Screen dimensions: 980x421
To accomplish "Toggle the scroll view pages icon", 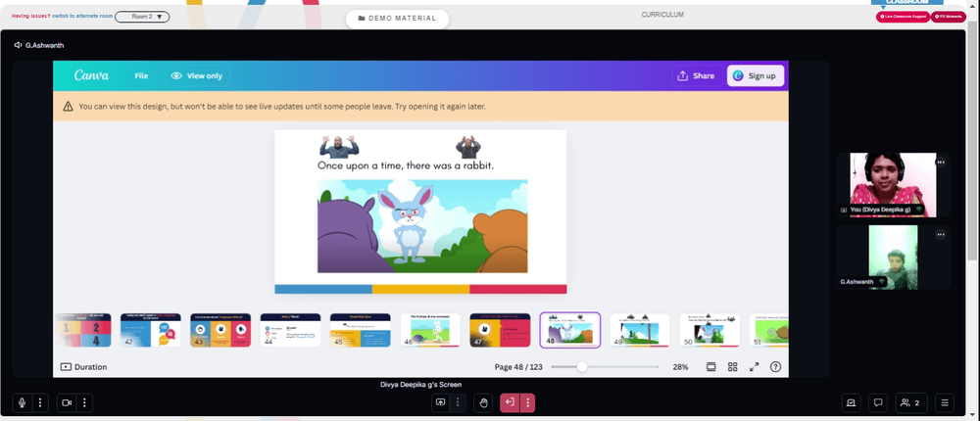I will pos(711,366).
